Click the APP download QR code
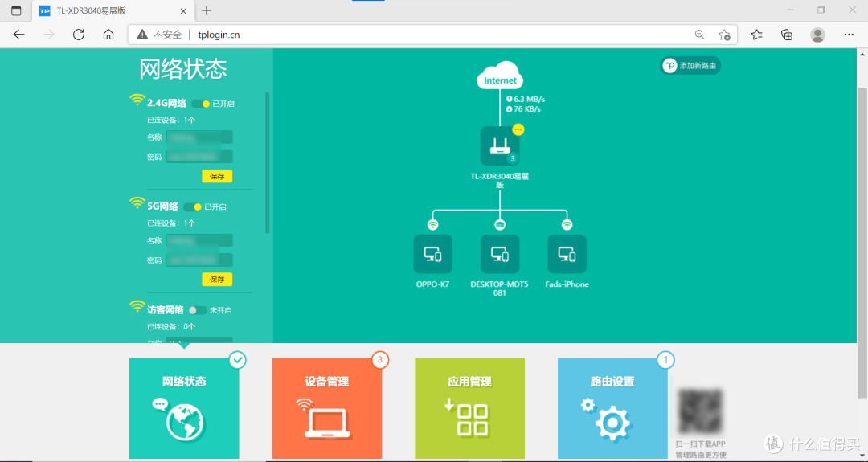The height and width of the screenshot is (462, 868). [700, 411]
